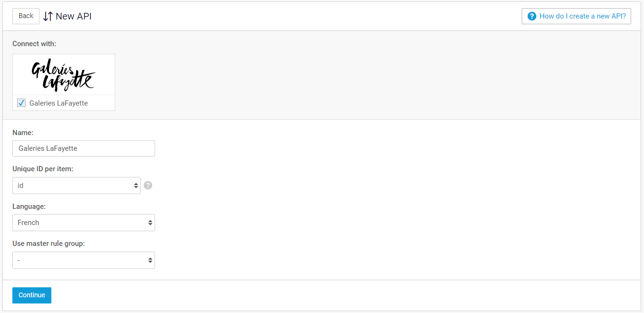
Task: Click the blue question mark icon in help button
Action: click(x=532, y=16)
